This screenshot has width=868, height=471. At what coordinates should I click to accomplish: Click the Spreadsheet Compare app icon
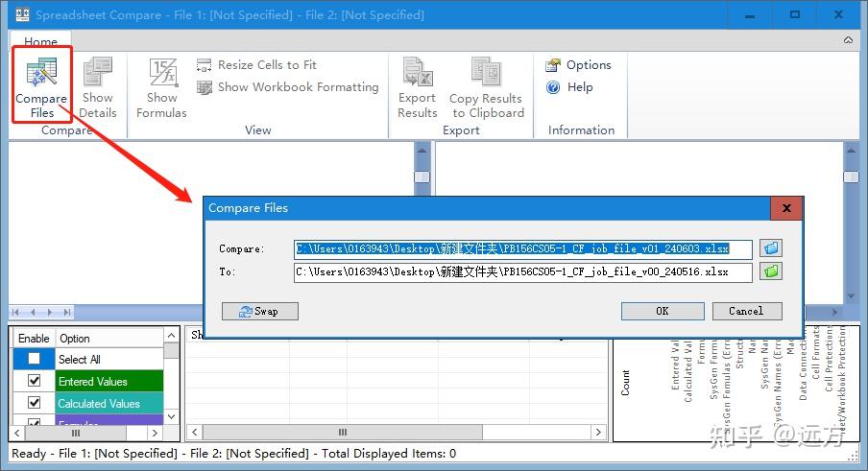click(x=22, y=14)
